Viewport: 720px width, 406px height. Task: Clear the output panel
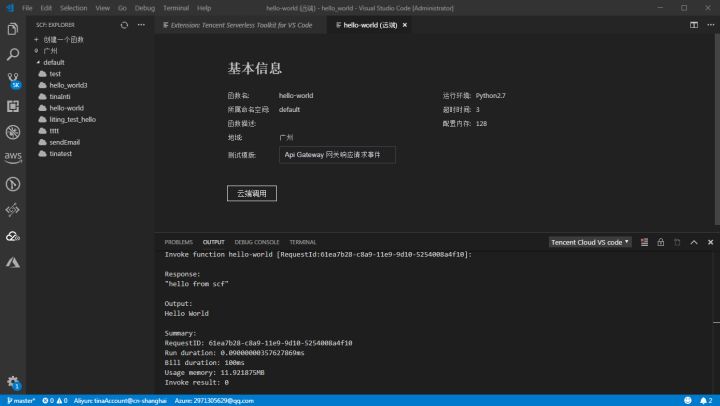645,242
